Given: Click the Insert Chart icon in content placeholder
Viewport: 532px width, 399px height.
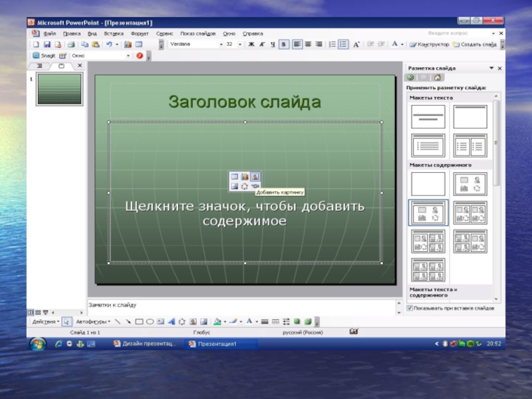Looking at the screenshot, I should coord(245,176).
